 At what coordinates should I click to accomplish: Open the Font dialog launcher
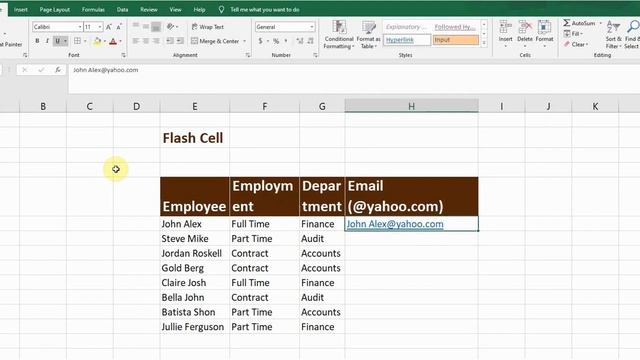[x=124, y=55]
